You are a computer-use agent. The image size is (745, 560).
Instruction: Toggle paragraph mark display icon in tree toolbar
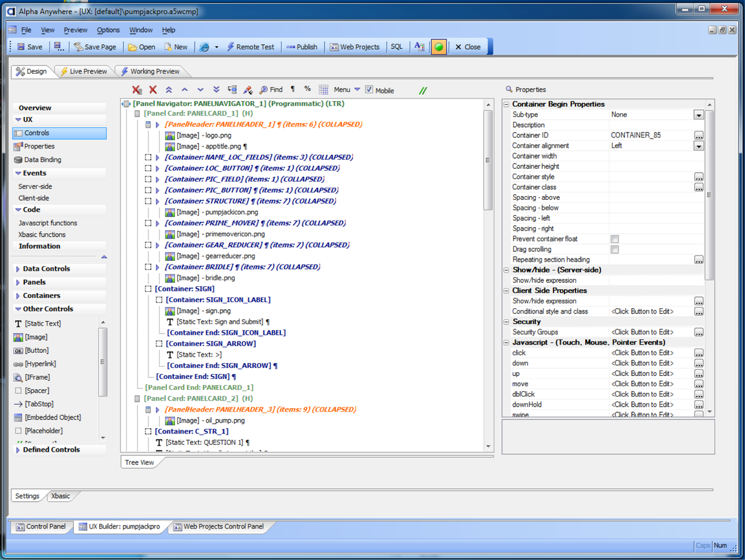pos(292,90)
